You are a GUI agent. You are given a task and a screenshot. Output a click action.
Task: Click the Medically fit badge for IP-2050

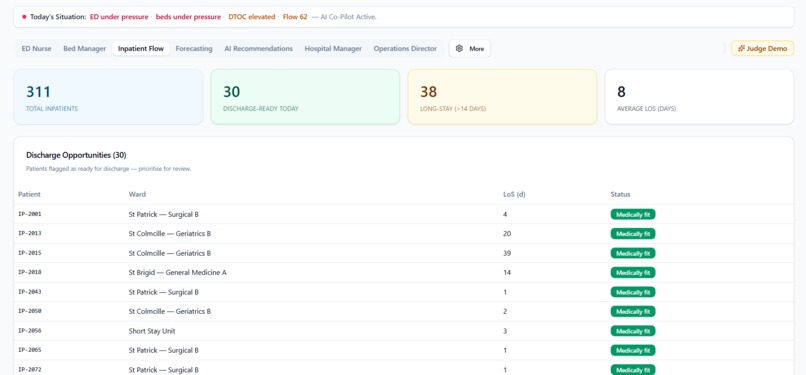point(633,311)
